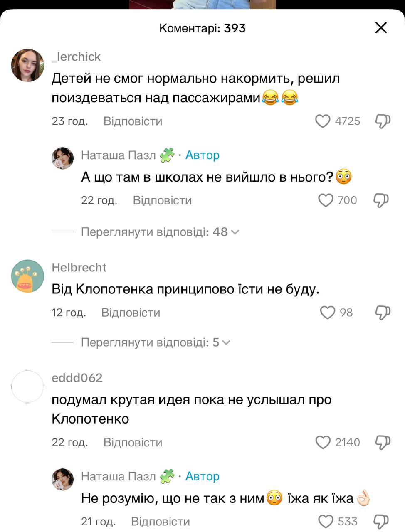Dislike the eddd062 comment

383,442
